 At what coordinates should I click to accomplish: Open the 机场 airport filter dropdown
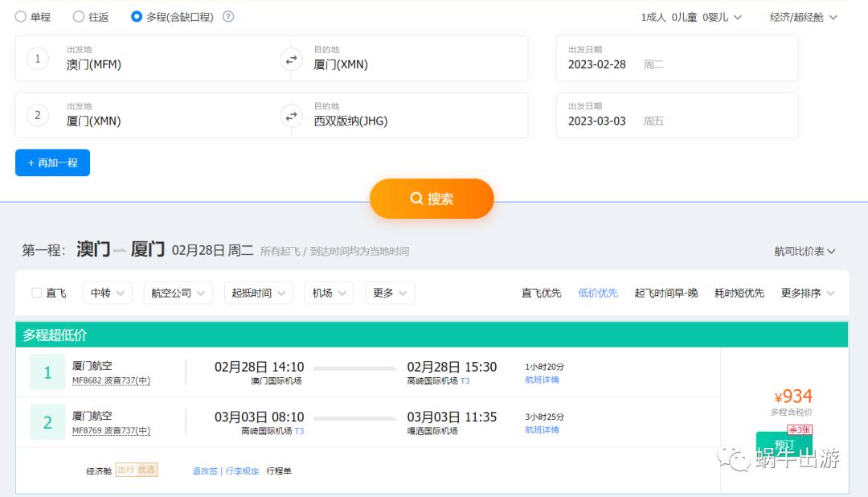pyautogui.click(x=329, y=293)
